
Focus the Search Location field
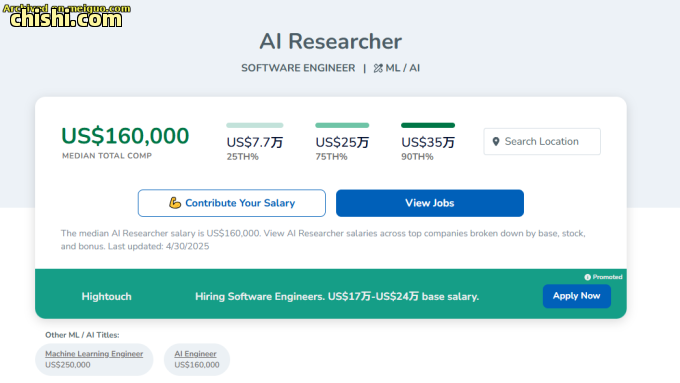coord(542,141)
